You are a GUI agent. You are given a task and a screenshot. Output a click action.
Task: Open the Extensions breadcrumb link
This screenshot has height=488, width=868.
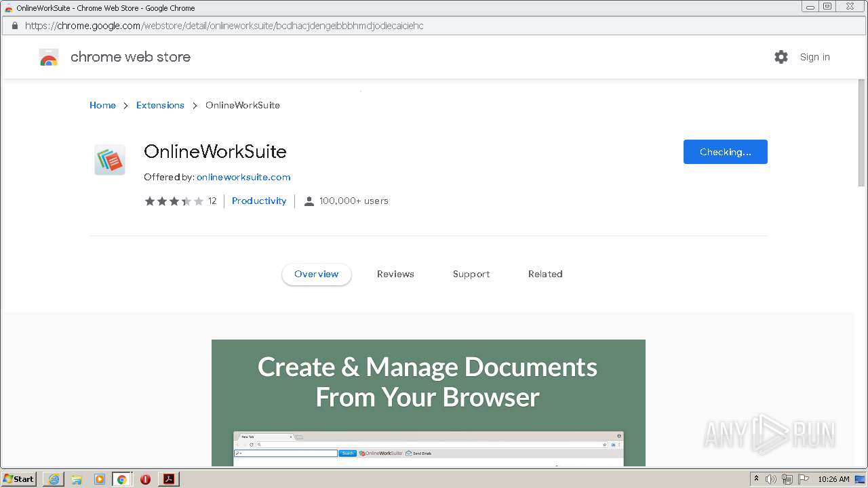tap(160, 105)
